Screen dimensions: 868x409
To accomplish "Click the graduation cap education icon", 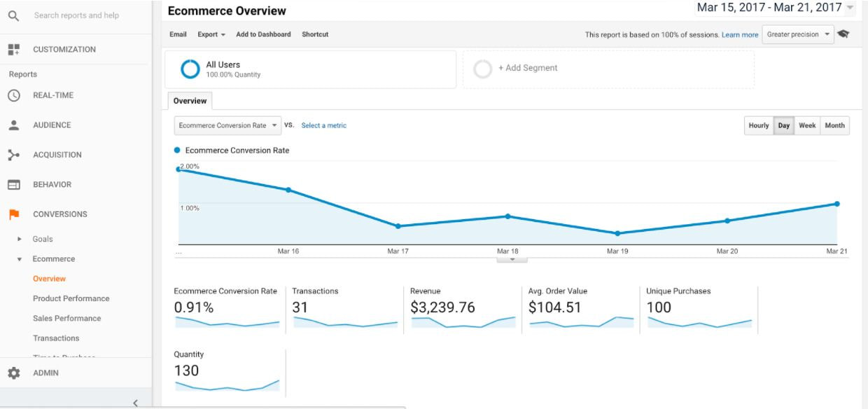I will coord(843,34).
